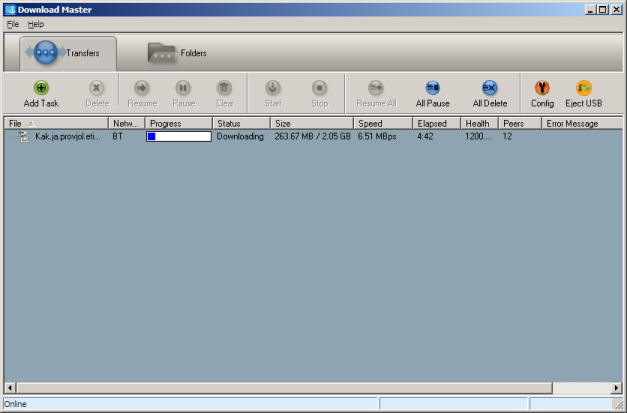Screen dimensions: 627x413
Task: Sort by the Peers column header
Action: pyautogui.click(x=520, y=124)
